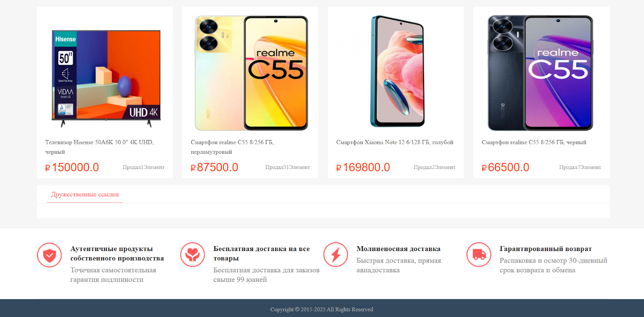
Task: Click the 66500.0 ruble price
Action: point(506,167)
